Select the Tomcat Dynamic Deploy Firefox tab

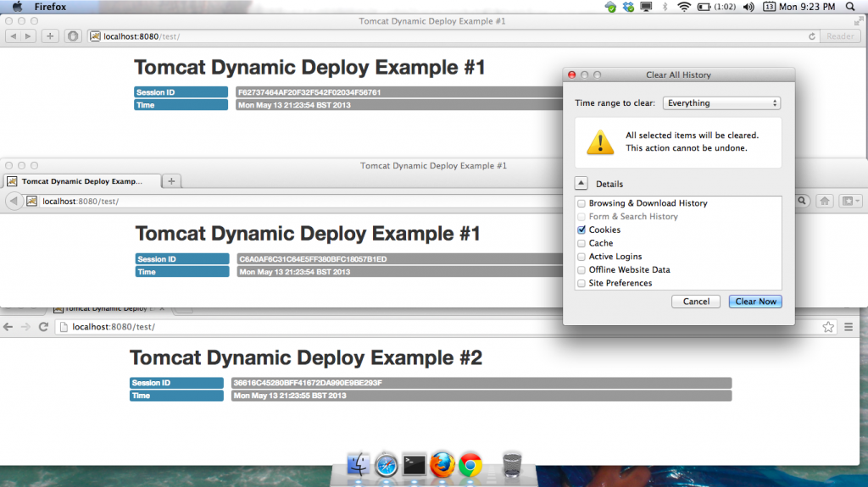82,181
